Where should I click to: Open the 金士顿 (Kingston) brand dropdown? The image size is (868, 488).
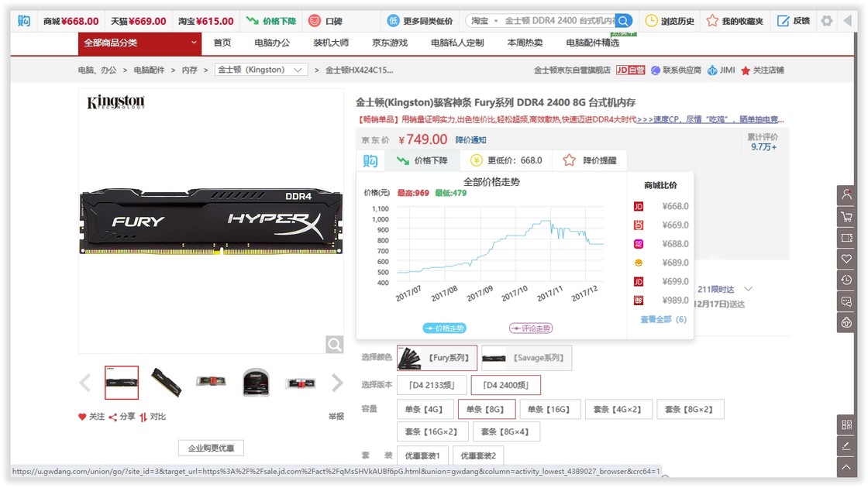(260, 70)
